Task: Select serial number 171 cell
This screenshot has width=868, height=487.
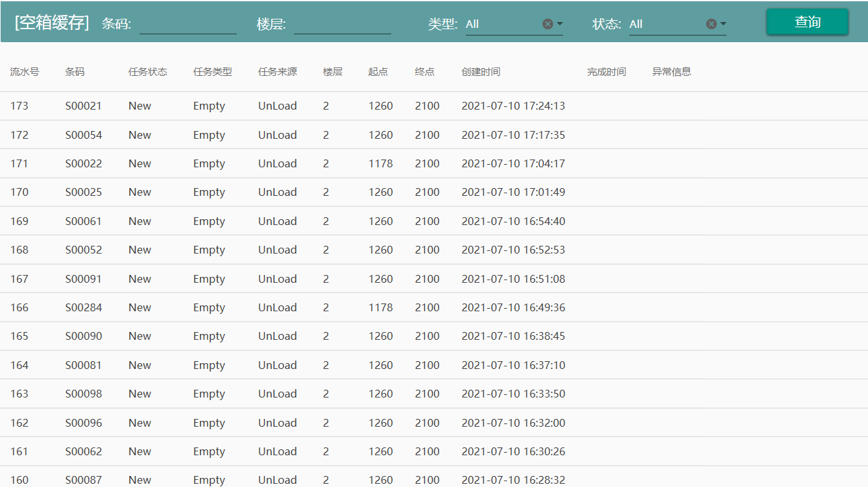Action: (19, 163)
